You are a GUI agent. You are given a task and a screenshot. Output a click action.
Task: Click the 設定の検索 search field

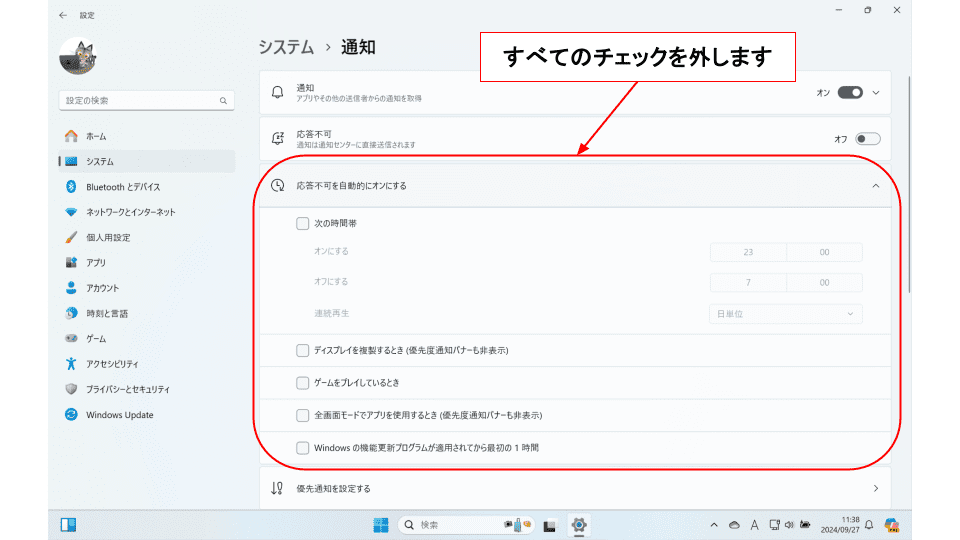point(140,101)
